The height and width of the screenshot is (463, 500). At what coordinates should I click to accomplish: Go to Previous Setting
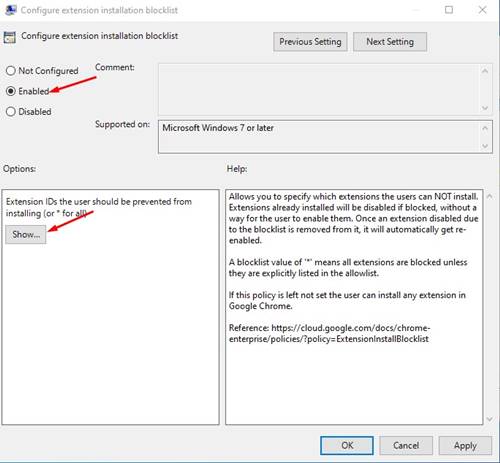(310, 42)
